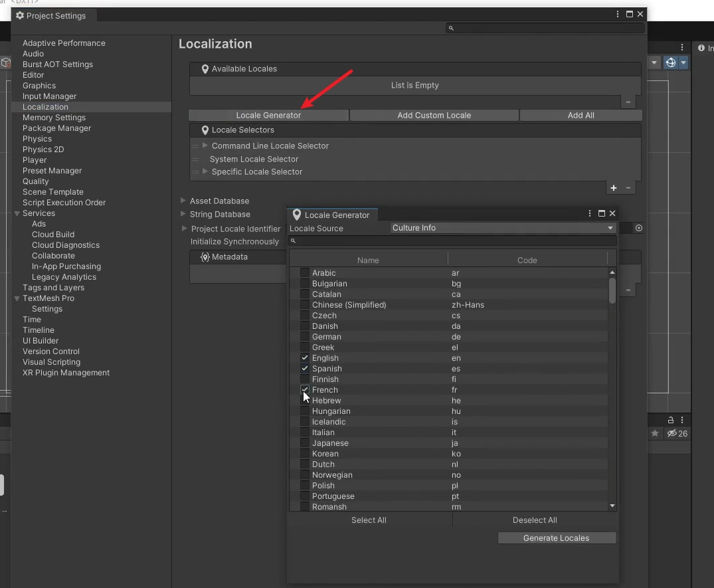Viewport: 714px width, 588px height.
Task: Click Locale Selectors pin icon
Action: pyautogui.click(x=205, y=130)
